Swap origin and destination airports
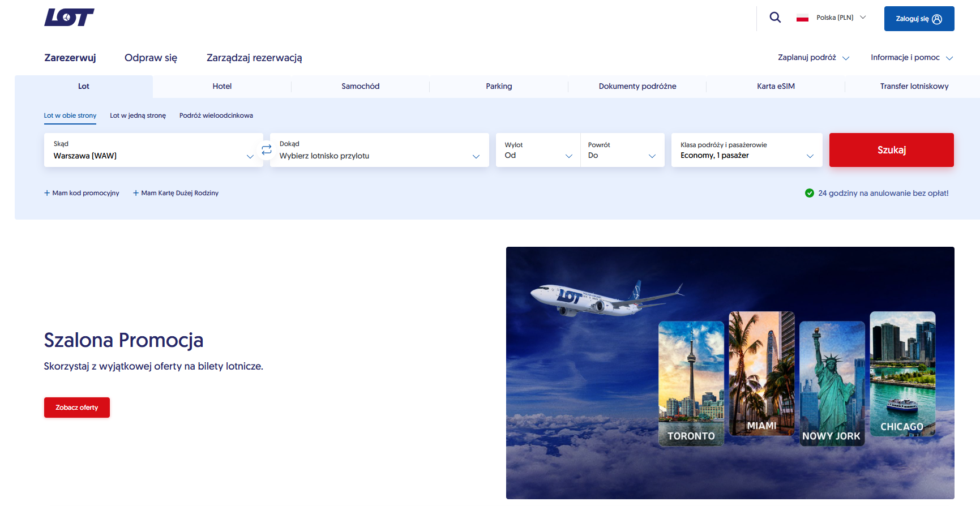 click(x=267, y=150)
